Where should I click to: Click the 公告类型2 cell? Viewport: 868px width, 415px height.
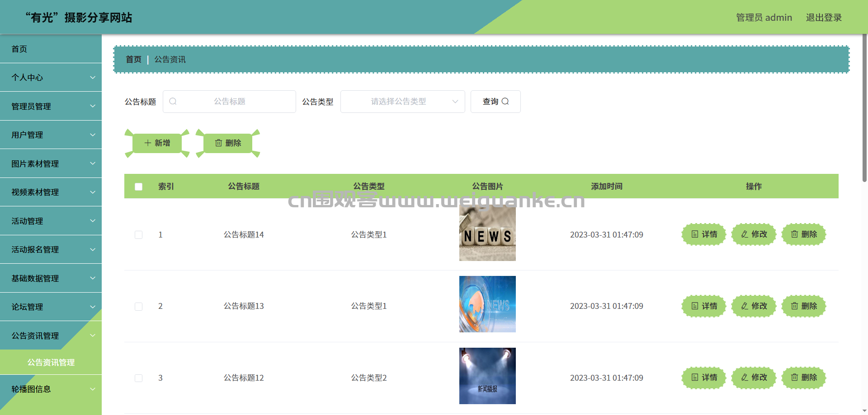(x=369, y=378)
